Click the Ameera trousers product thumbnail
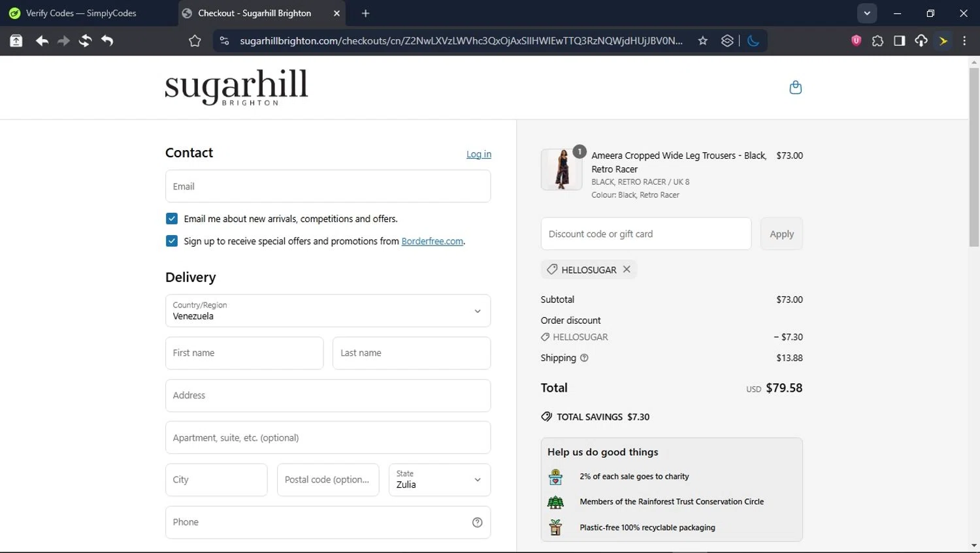Screen dimensions: 980x553 pyautogui.click(x=561, y=169)
